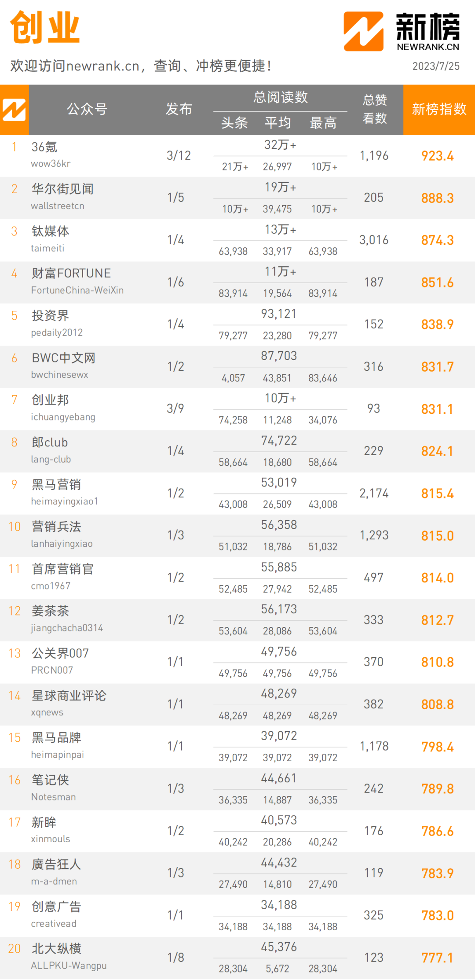This screenshot has width=475, height=980.
Task: Select the 黑马营销 account entry
Action: pyautogui.click(x=56, y=485)
